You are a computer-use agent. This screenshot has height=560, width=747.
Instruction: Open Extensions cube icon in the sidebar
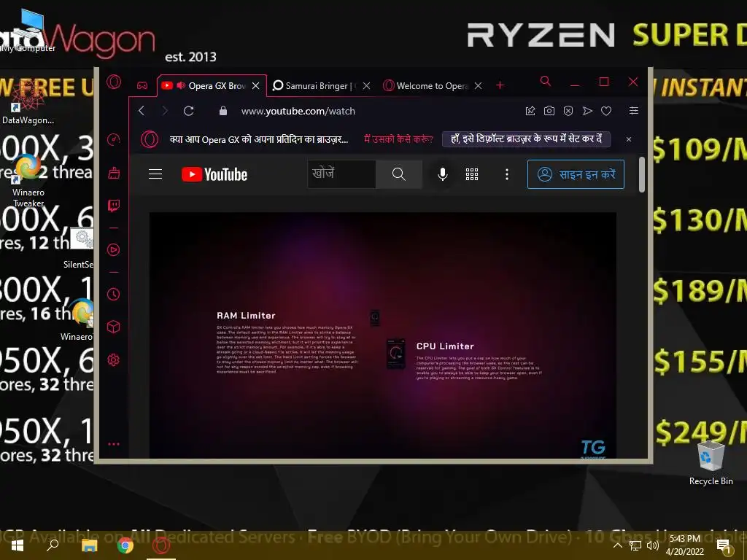click(x=113, y=327)
